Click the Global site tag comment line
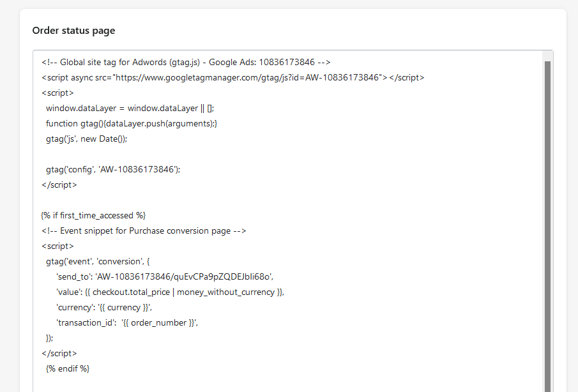This screenshot has width=578, height=392. [186, 63]
